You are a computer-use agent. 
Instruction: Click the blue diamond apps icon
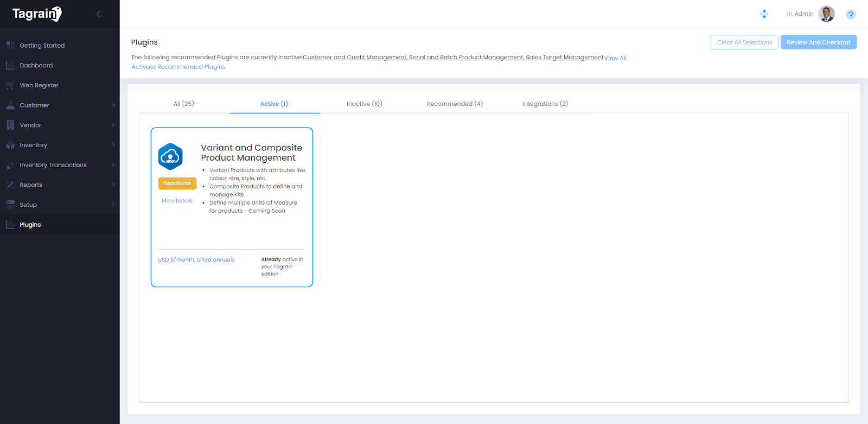pos(764,14)
